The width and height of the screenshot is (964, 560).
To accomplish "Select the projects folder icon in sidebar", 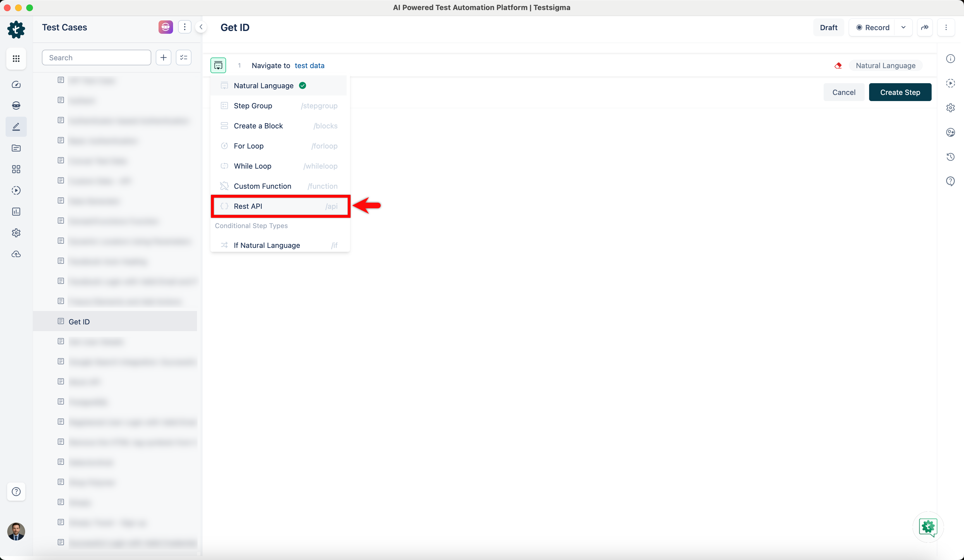I will coord(16,148).
